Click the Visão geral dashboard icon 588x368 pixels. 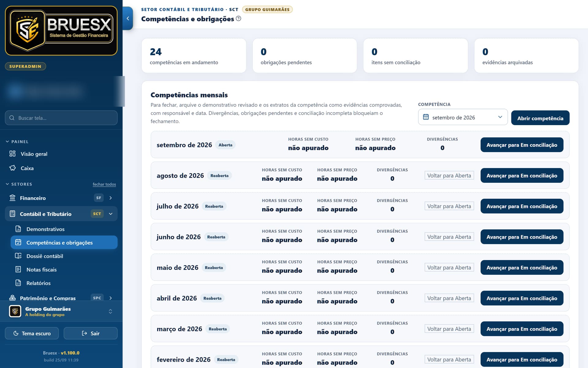pyautogui.click(x=12, y=154)
